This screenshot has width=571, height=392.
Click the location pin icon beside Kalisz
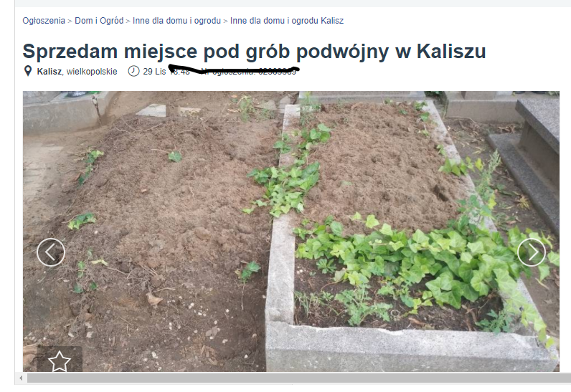(x=28, y=71)
